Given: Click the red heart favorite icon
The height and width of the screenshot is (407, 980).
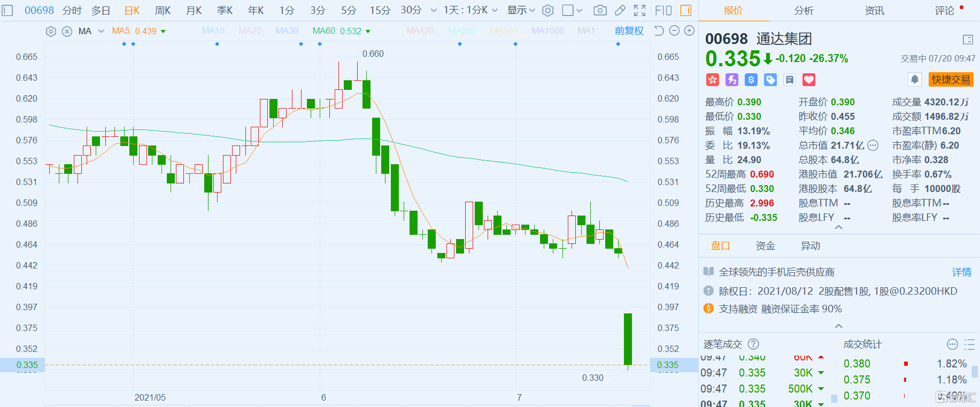Looking at the screenshot, I should tap(809, 80).
